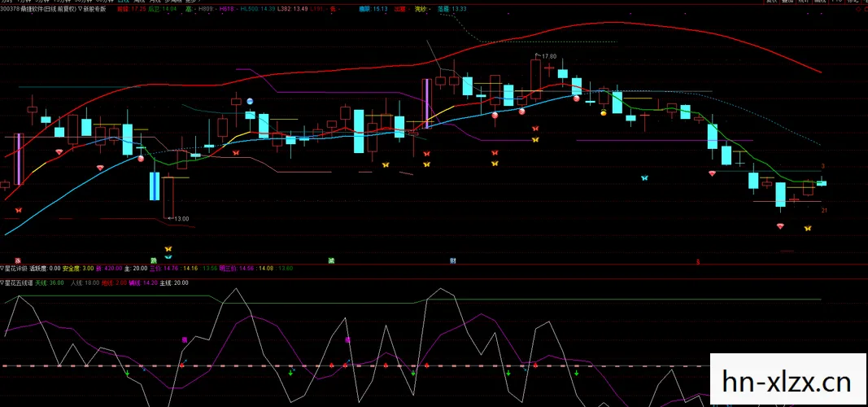Click the red 涨 event marker icon
This screenshot has width=868, height=407.
tap(18, 260)
